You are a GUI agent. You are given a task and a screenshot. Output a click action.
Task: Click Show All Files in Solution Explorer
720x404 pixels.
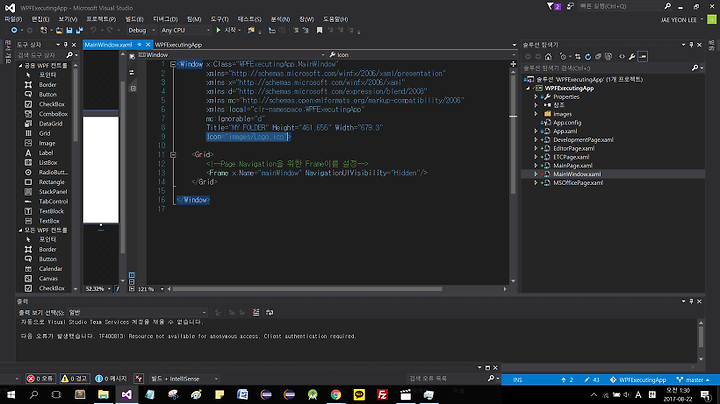[608, 56]
